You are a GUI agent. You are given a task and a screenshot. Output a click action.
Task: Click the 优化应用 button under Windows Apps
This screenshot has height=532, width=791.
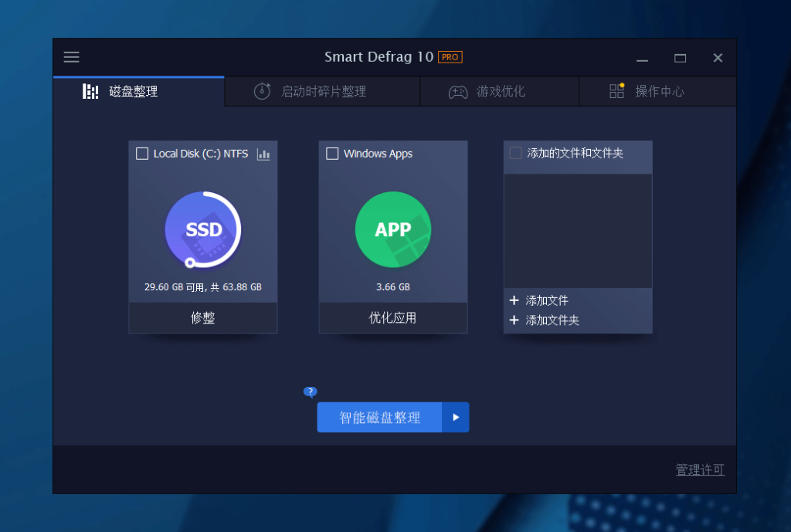click(x=393, y=317)
